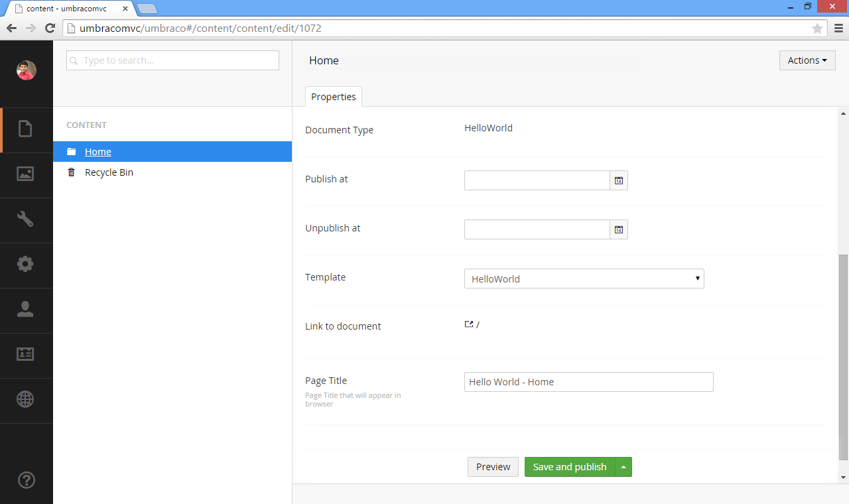
Task: Select the Properties tab
Action: pos(333,97)
